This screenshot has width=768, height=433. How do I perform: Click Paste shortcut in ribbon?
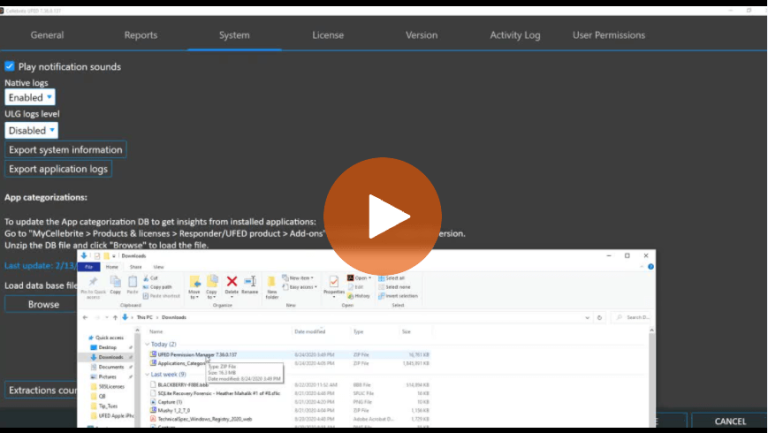pyautogui.click(x=161, y=296)
